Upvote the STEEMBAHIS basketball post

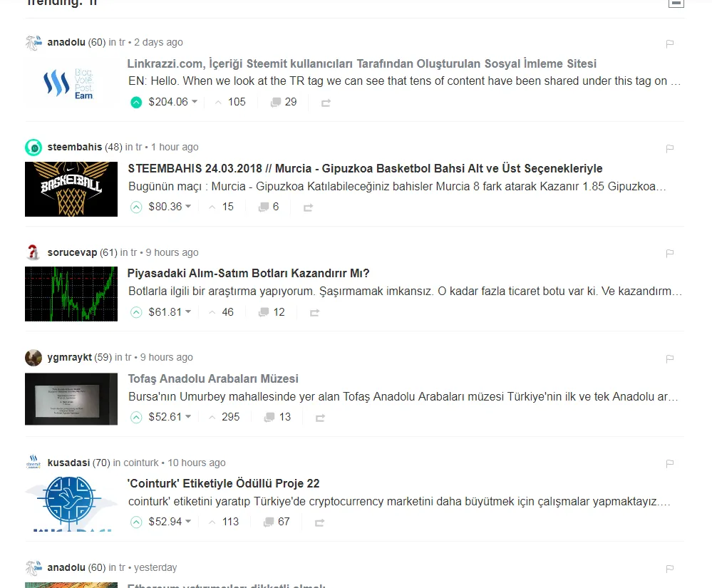point(136,207)
